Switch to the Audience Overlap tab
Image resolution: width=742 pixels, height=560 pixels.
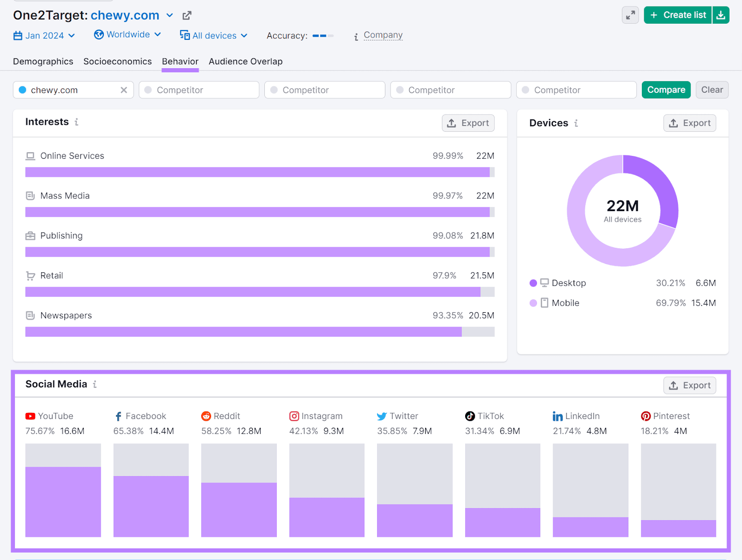tap(245, 61)
